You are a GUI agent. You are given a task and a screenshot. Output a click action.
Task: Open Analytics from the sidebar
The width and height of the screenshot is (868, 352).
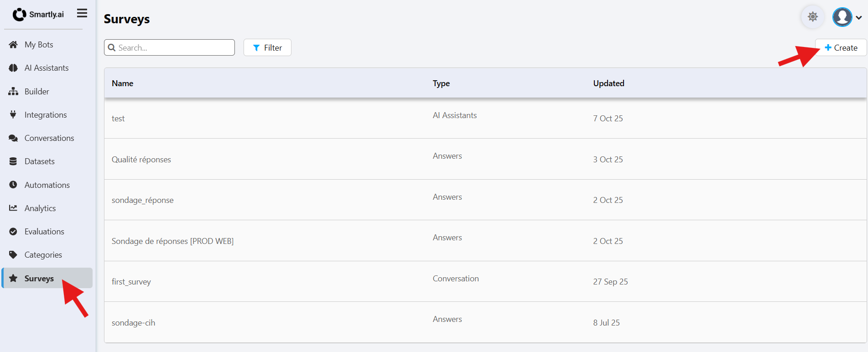(40, 208)
